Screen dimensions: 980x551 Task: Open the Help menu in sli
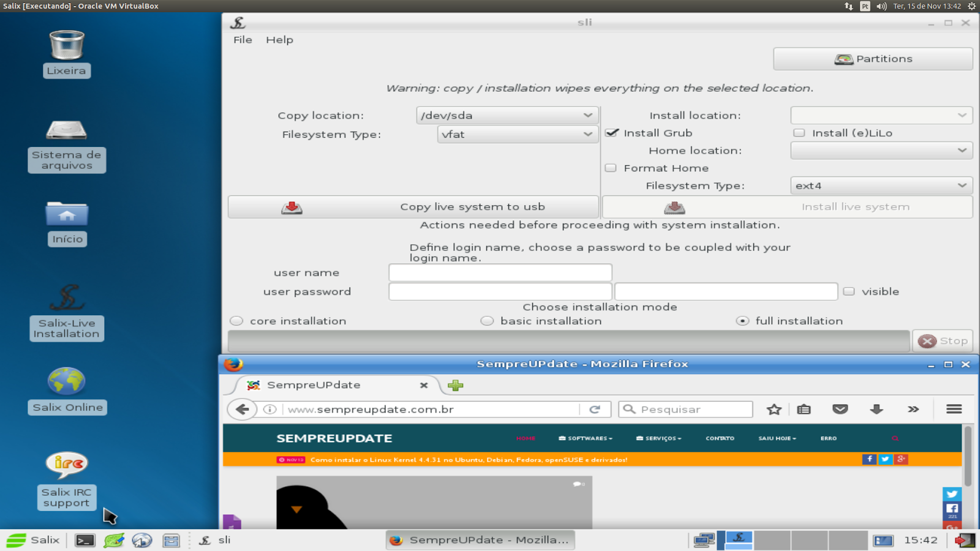279,40
